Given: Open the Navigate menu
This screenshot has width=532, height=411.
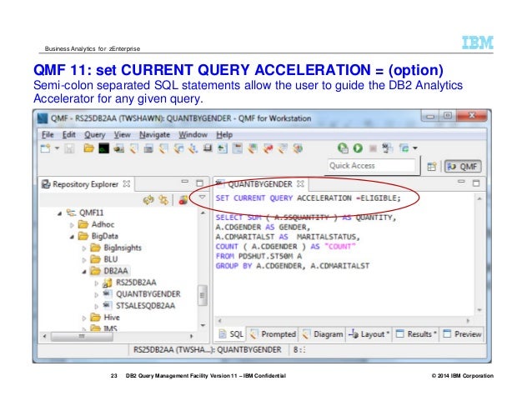Looking at the screenshot, I should pyautogui.click(x=155, y=134).
